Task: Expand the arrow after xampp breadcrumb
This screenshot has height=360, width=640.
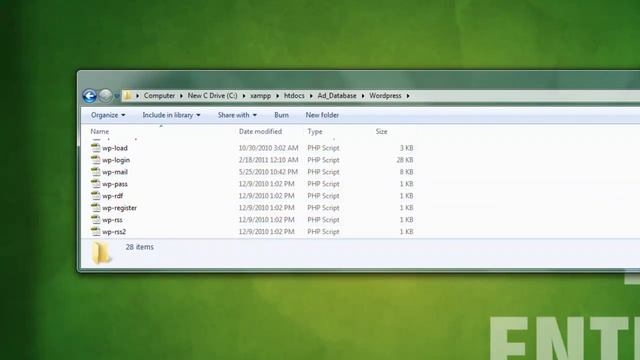Action: point(278,96)
